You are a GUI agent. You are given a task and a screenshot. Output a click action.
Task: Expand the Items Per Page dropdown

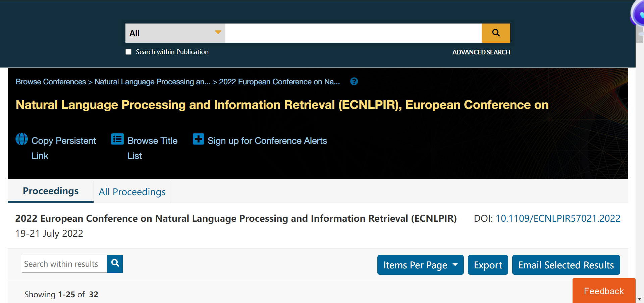[420, 265]
